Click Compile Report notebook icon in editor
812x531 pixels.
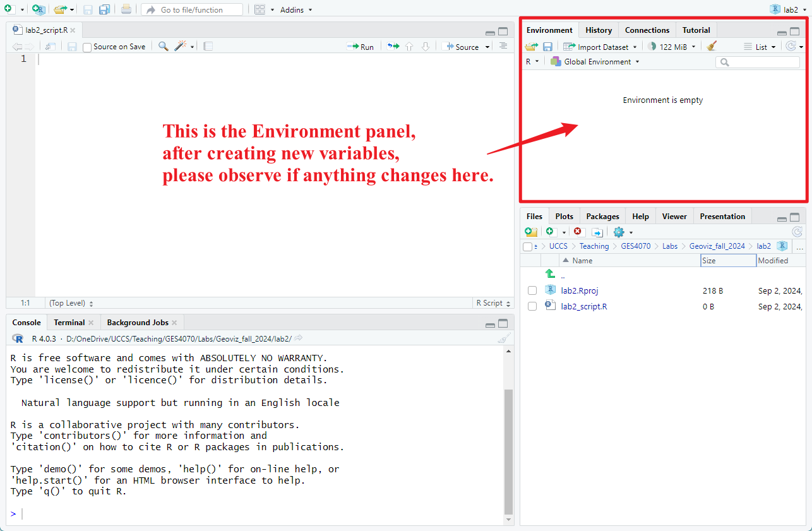pyautogui.click(x=208, y=47)
